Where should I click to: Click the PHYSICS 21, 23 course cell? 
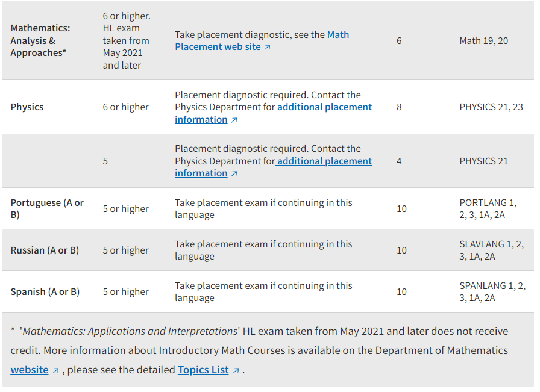(491, 107)
